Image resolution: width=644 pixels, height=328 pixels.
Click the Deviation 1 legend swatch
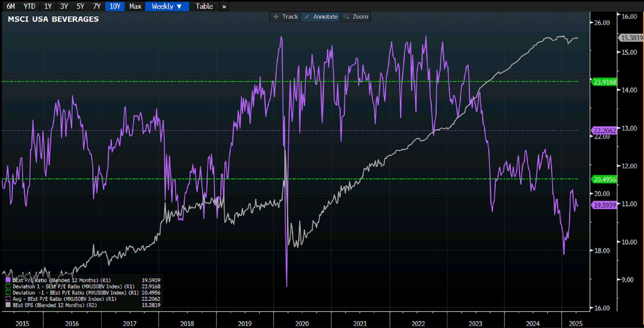8,286
